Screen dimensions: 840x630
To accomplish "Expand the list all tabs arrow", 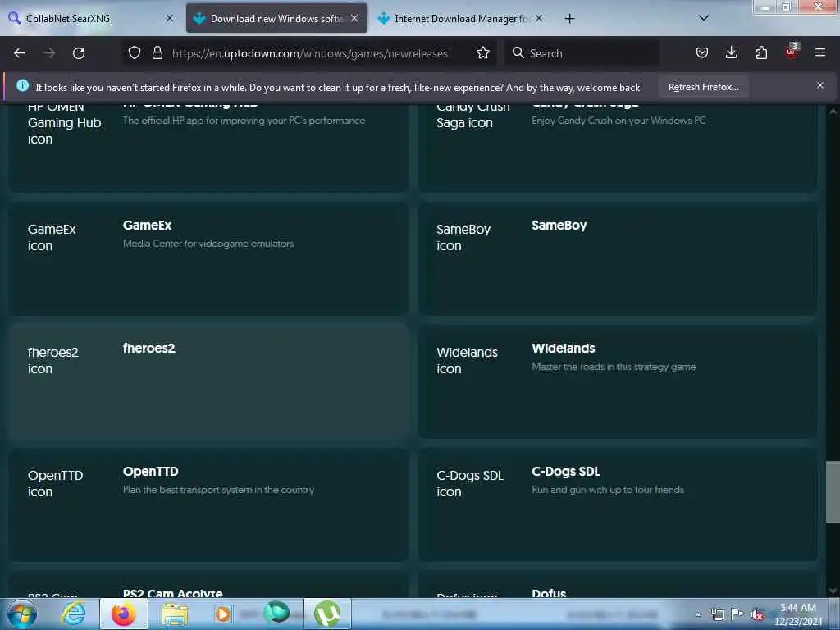I will pos(704,18).
